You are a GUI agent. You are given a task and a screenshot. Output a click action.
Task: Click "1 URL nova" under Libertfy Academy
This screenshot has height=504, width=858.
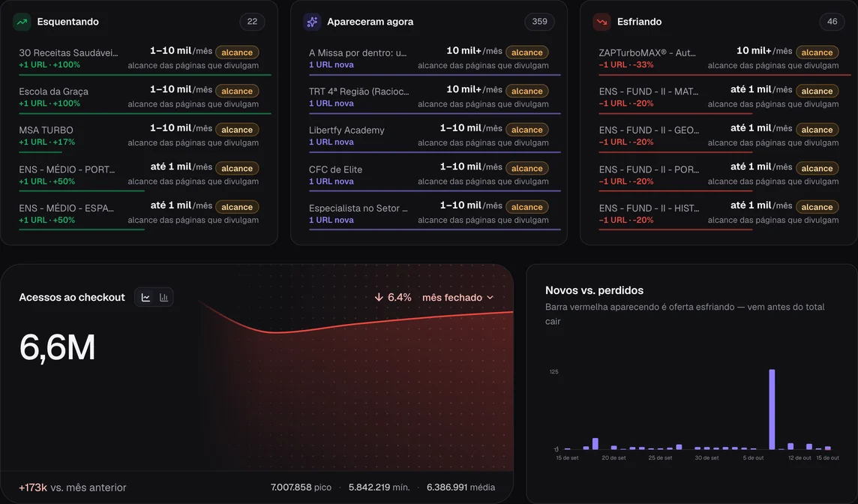(331, 142)
